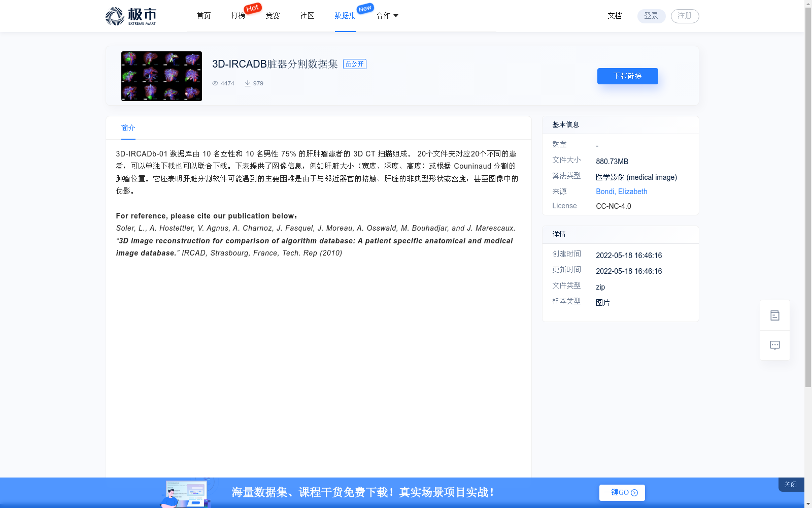Click the vertical scrollbar thumb
Image resolution: width=812 pixels, height=508 pixels.
(x=808, y=197)
